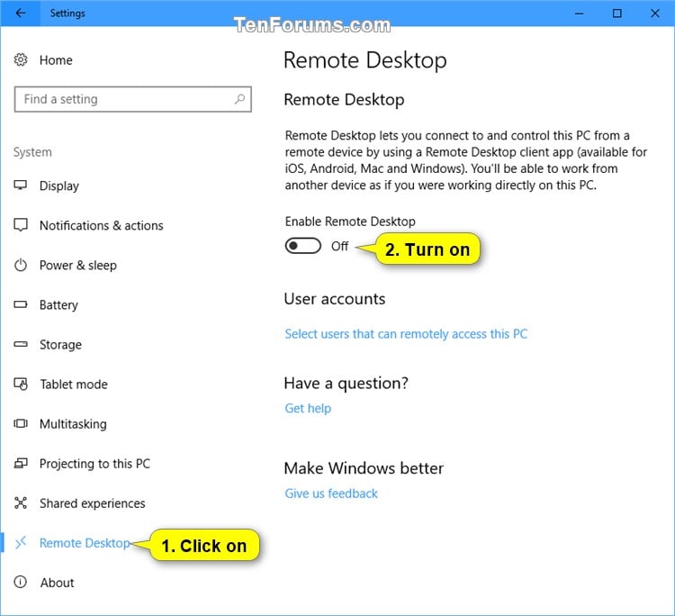Open Select users that can remotely access link
The width and height of the screenshot is (675, 616).
click(406, 334)
